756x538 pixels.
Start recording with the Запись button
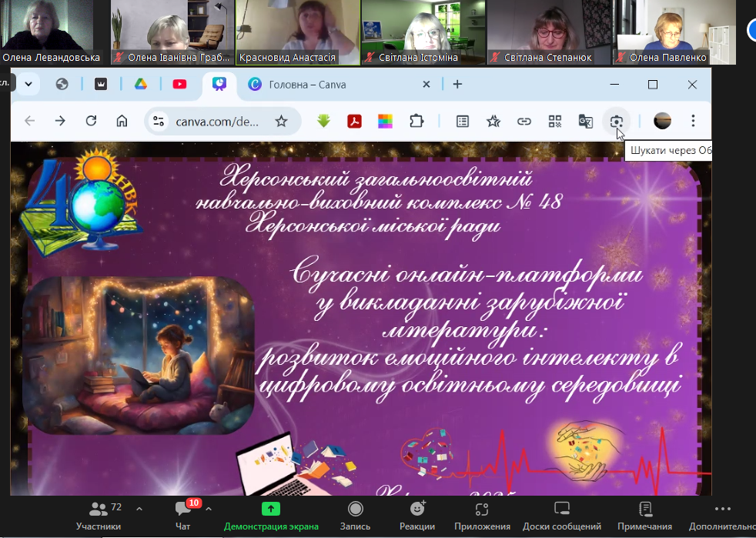(x=355, y=515)
